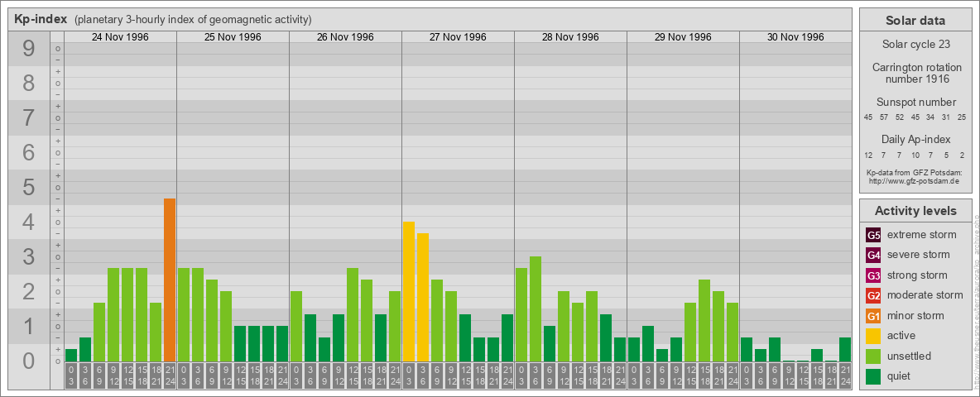The image size is (980, 397).
Task: Click the 'Kp-index' chart title
Action: (41, 19)
